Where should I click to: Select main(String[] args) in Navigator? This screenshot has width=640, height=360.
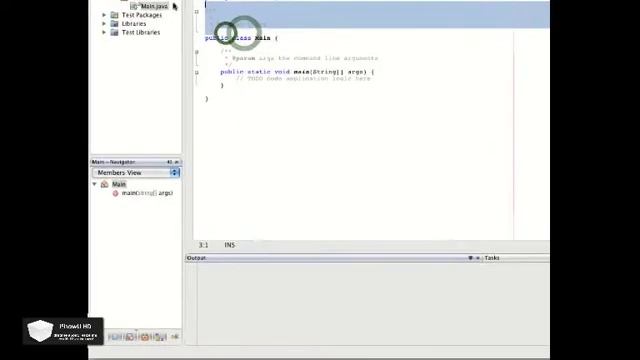[147, 193]
